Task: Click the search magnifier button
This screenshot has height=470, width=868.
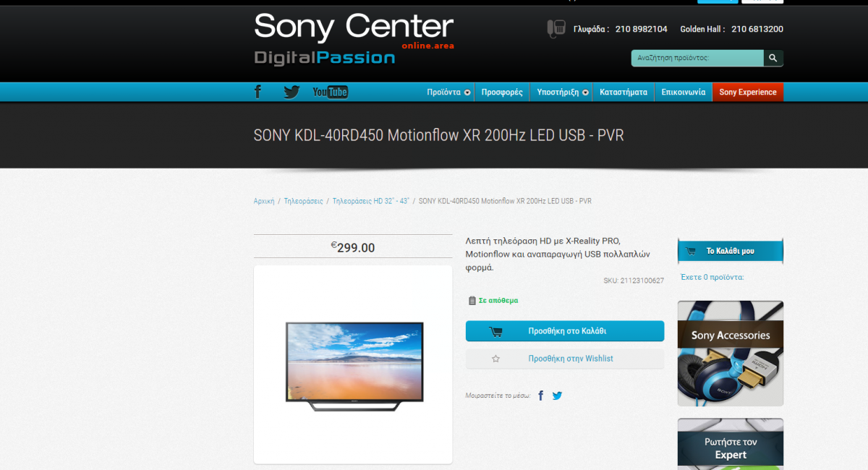Action: click(x=773, y=58)
